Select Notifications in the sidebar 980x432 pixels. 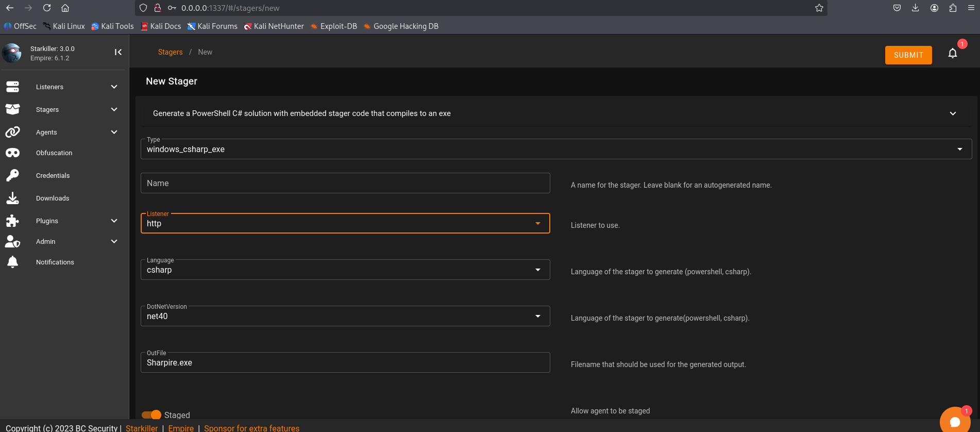tap(55, 262)
